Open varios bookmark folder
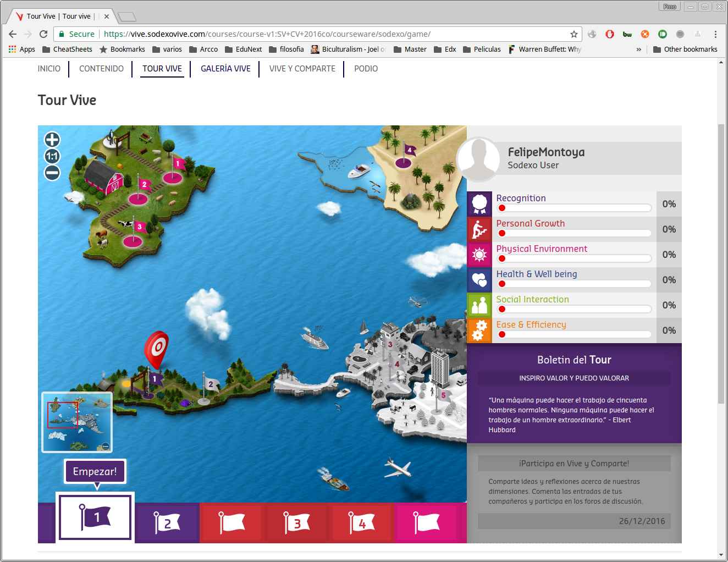Screen dimensions: 728x562 click(167, 49)
